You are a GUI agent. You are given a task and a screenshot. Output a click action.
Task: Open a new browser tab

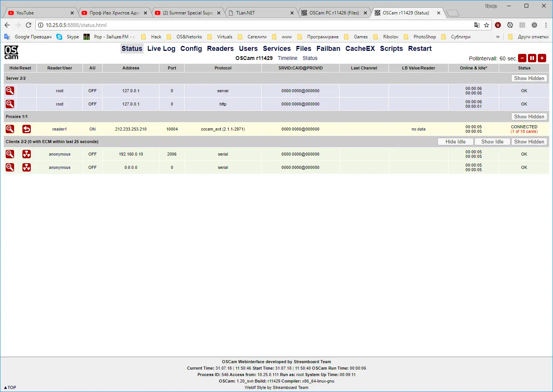pyautogui.click(x=452, y=13)
